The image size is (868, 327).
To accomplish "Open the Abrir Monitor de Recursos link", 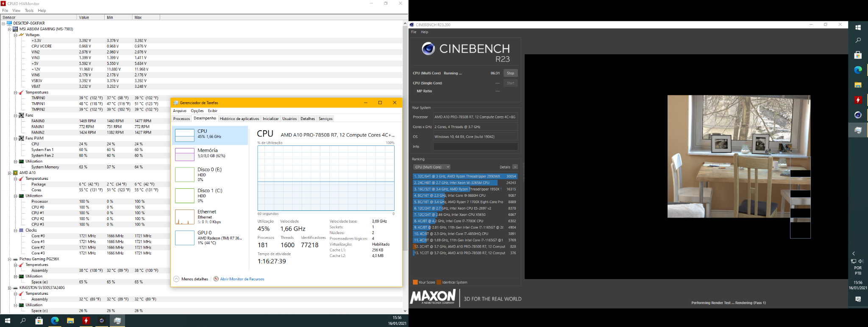I will (242, 279).
